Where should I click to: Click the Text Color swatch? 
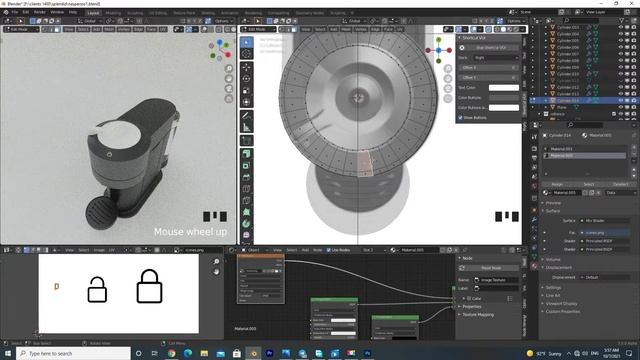(x=504, y=88)
